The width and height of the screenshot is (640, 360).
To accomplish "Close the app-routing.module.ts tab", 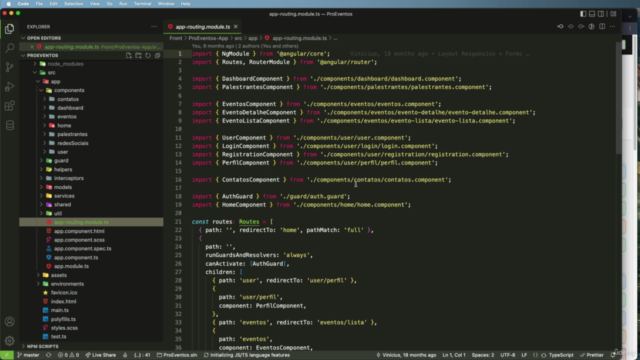I will click(x=236, y=27).
